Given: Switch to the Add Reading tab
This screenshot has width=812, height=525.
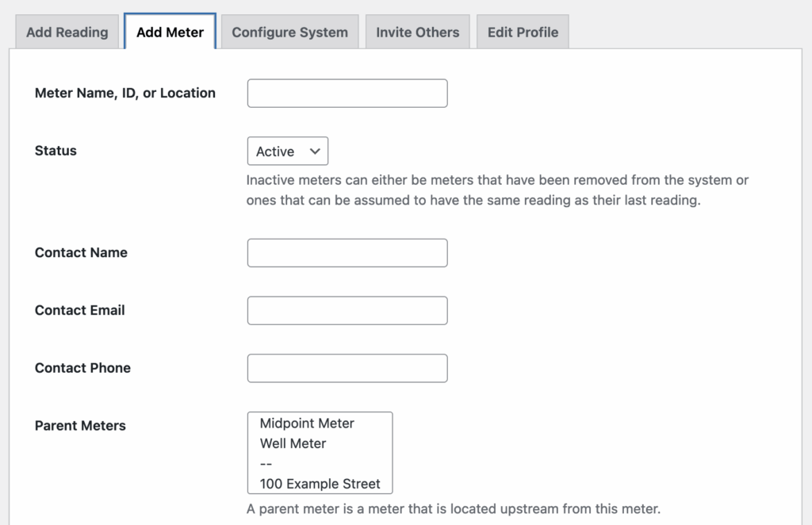Looking at the screenshot, I should [x=67, y=33].
